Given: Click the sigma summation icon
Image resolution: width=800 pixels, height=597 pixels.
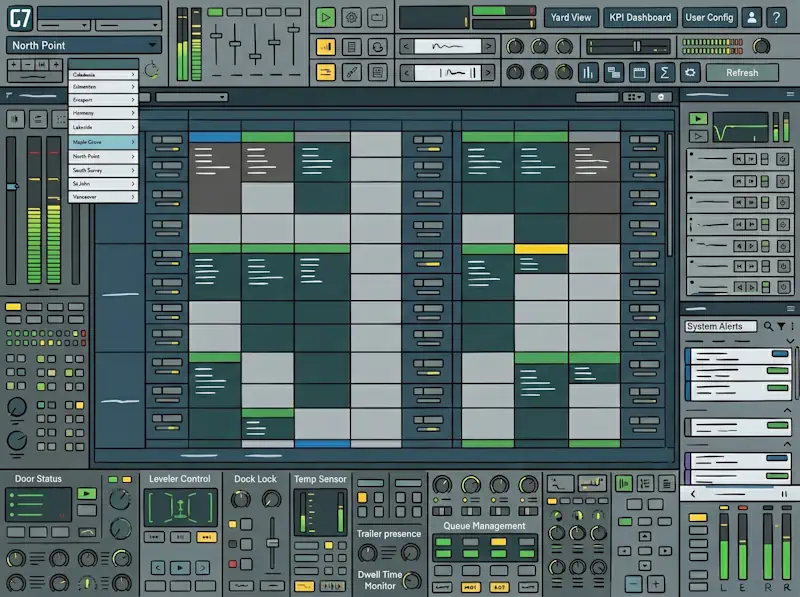Looking at the screenshot, I should (x=664, y=72).
